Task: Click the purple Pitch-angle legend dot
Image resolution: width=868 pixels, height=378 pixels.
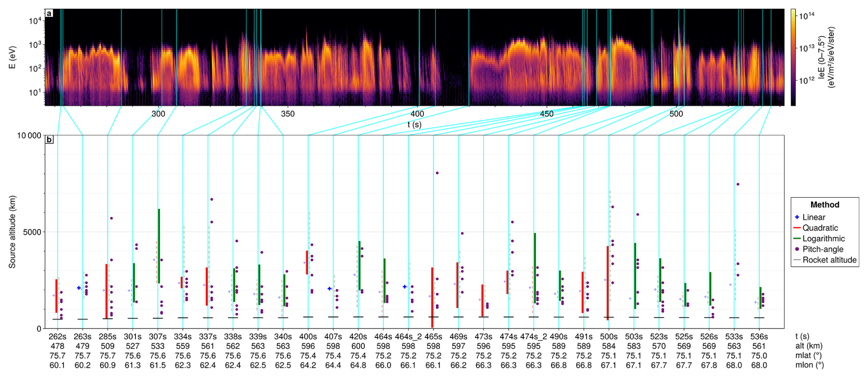Action: point(797,249)
